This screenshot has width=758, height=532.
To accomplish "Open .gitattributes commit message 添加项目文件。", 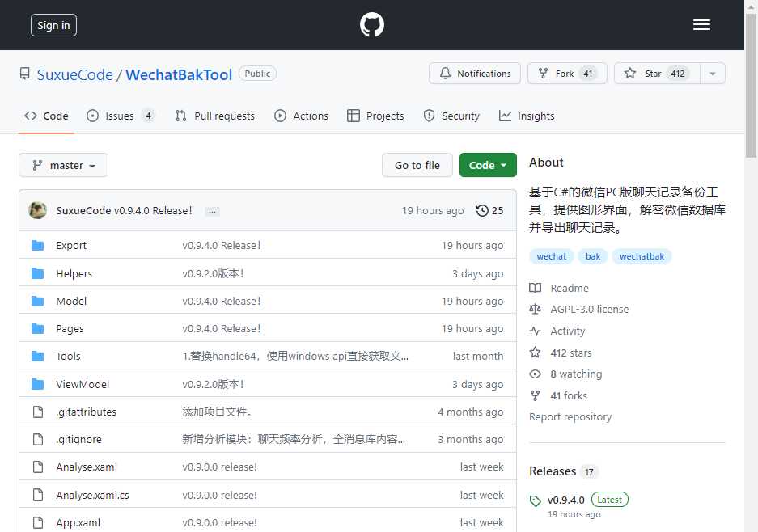I will coord(218,412).
